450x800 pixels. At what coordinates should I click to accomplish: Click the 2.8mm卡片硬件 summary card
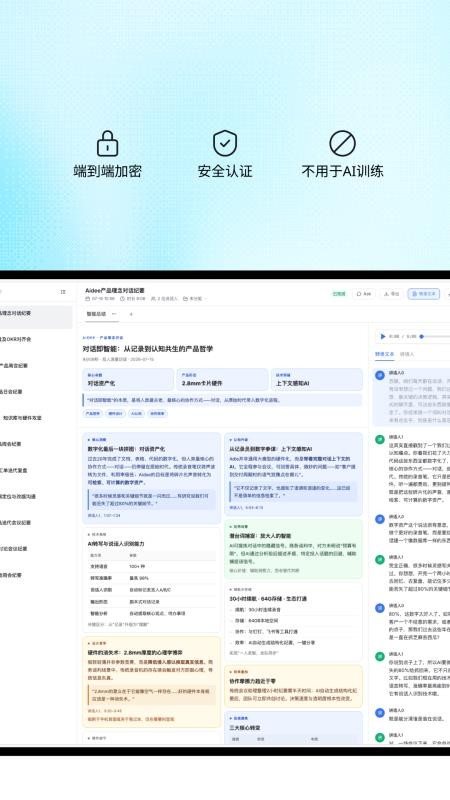pyautogui.click(x=222, y=379)
